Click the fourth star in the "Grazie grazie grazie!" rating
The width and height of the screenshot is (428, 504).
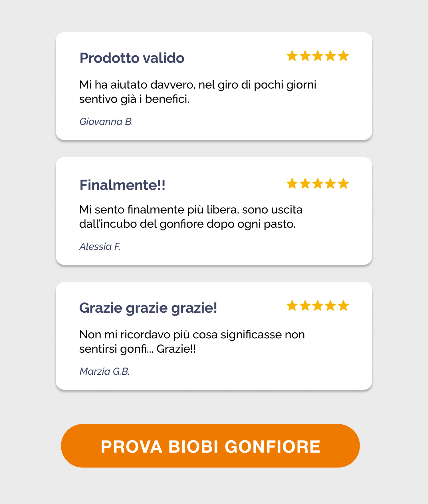tap(330, 306)
